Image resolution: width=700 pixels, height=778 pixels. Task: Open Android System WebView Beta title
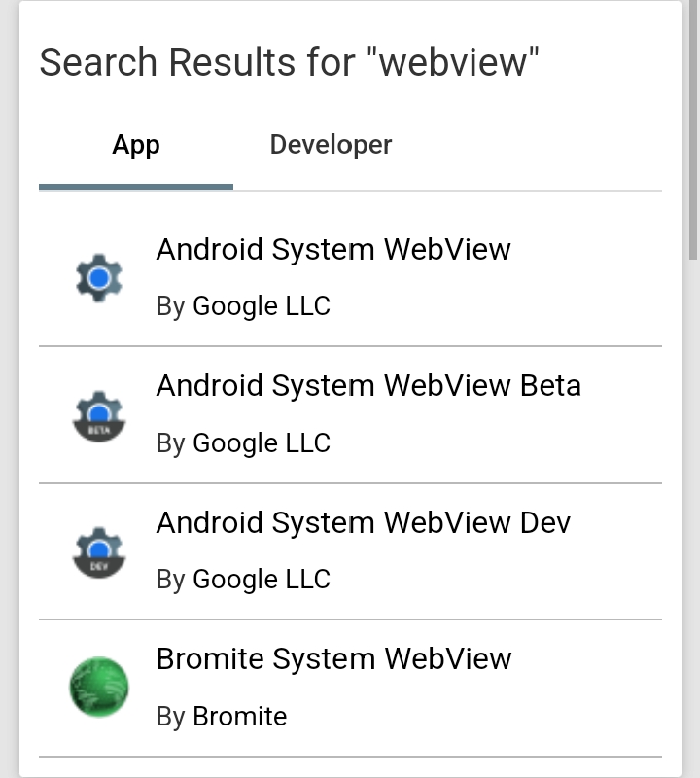click(368, 386)
